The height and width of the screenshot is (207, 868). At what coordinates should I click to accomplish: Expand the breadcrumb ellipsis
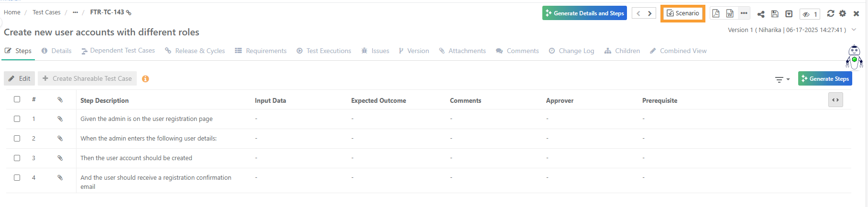point(75,12)
